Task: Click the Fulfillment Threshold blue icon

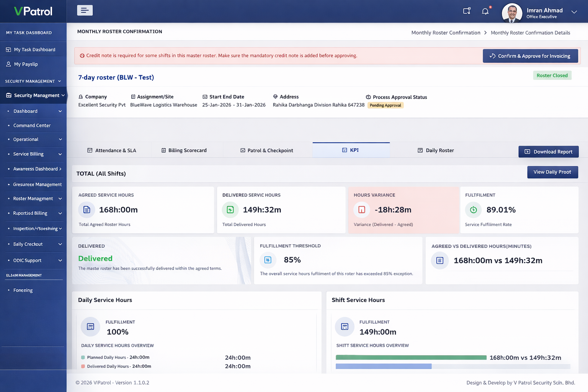Action: click(x=268, y=260)
